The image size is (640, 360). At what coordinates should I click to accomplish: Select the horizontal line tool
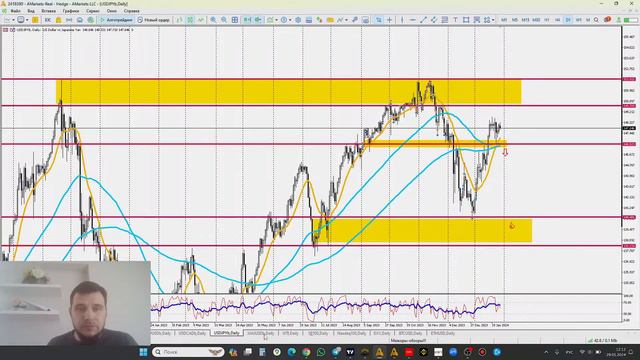(413, 20)
